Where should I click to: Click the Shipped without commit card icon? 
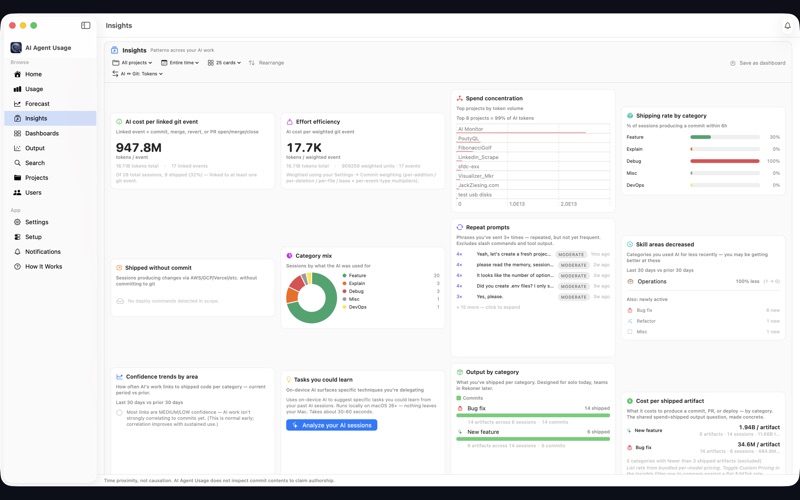[x=119, y=267]
